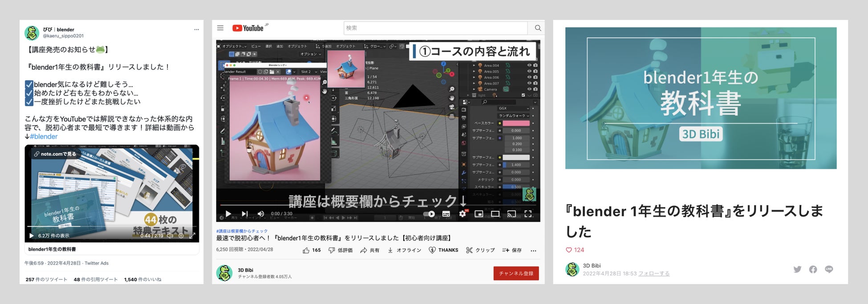This screenshot has height=304, width=868.
Task: Click フォローする on note article
Action: (654, 274)
